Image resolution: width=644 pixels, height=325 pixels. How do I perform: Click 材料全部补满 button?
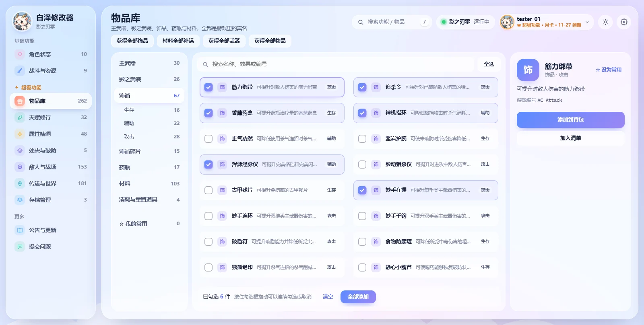tap(178, 41)
